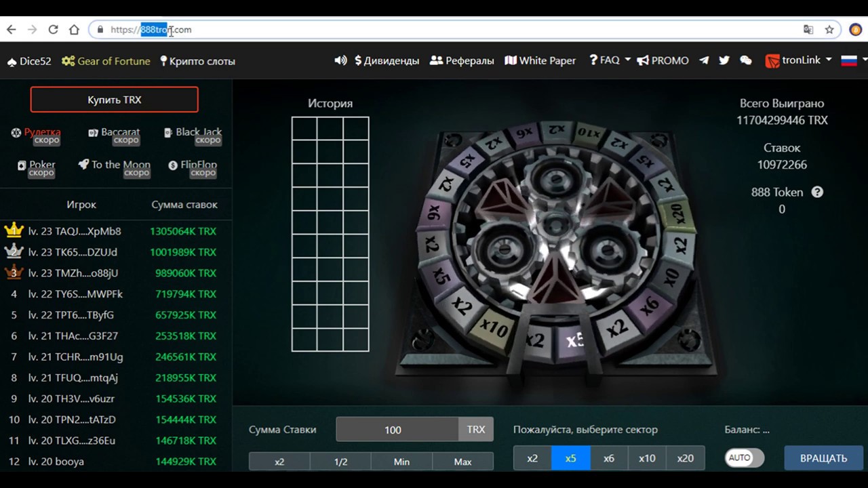Click the 253518K TRX bet total
The width and height of the screenshot is (868, 488).
tap(185, 336)
